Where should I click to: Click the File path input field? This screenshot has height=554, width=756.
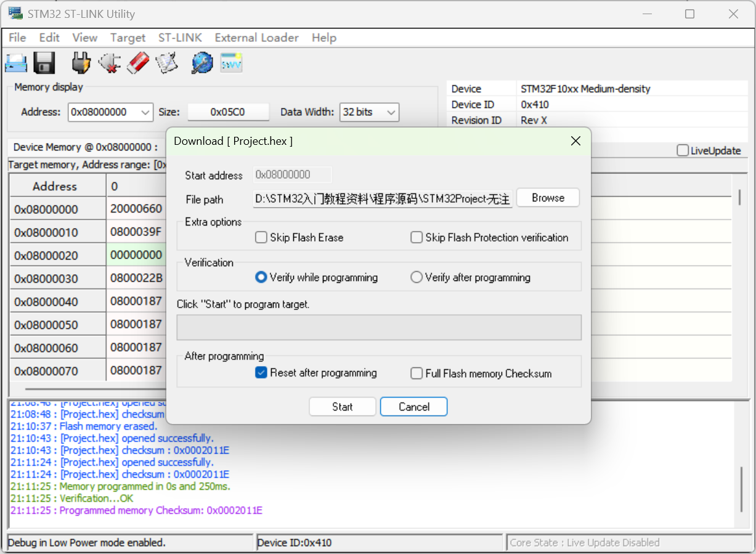[382, 199]
